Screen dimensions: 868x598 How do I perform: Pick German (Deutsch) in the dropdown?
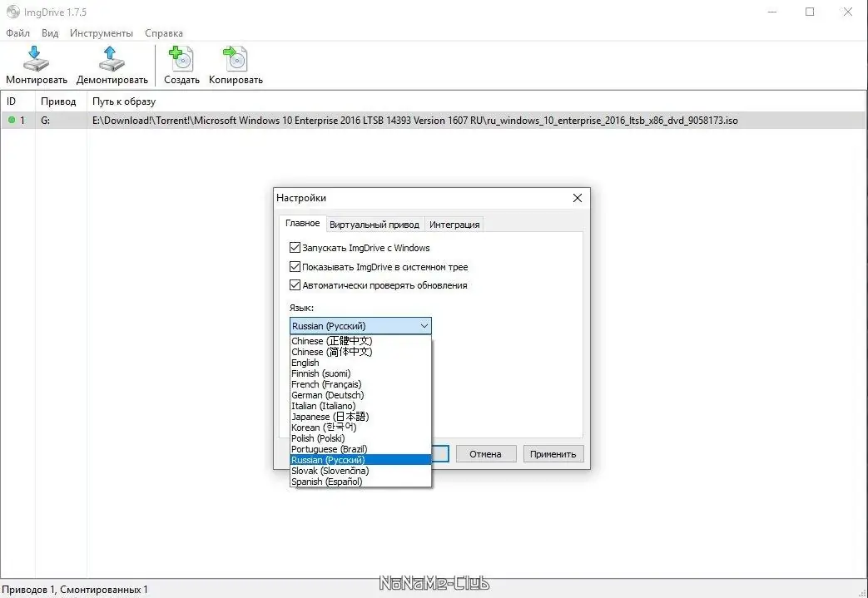pos(360,395)
